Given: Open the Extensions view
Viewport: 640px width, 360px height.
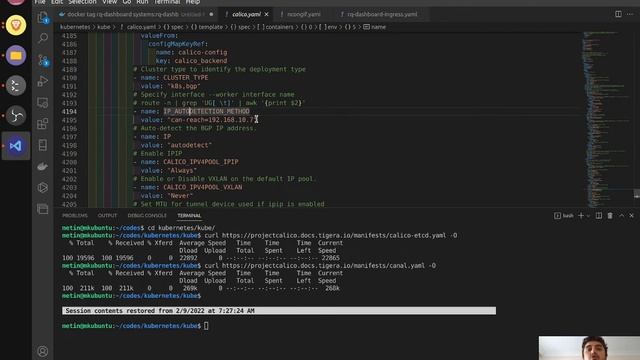Looking at the screenshot, I should pos(43,123).
